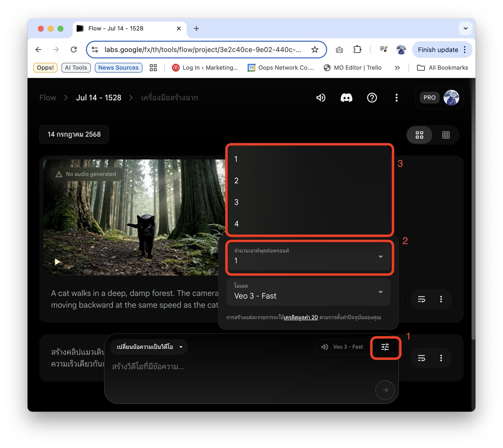Open the AI Tools bookmark group
Screen dimensions: 503x448
(76, 68)
